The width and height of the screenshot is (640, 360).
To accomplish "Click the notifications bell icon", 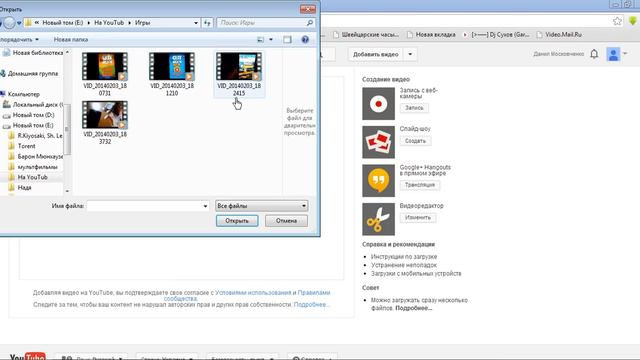I will 594,54.
